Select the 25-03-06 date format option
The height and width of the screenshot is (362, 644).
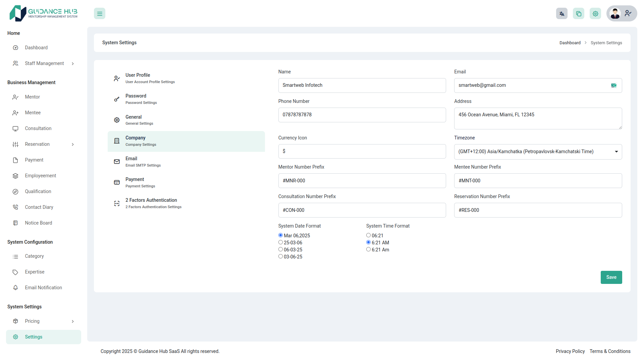(x=280, y=242)
